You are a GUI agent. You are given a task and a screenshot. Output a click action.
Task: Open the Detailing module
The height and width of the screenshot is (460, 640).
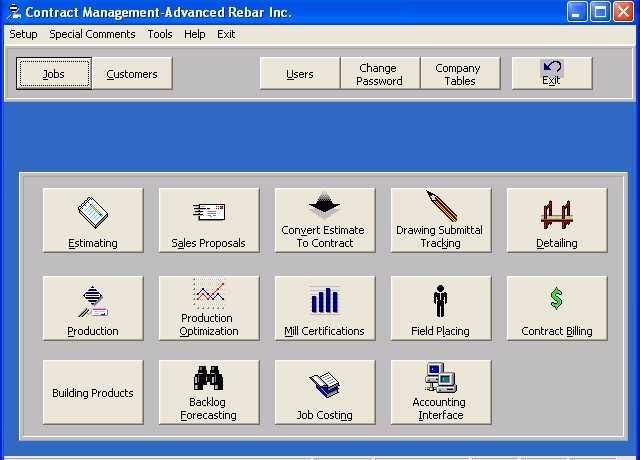(557, 220)
